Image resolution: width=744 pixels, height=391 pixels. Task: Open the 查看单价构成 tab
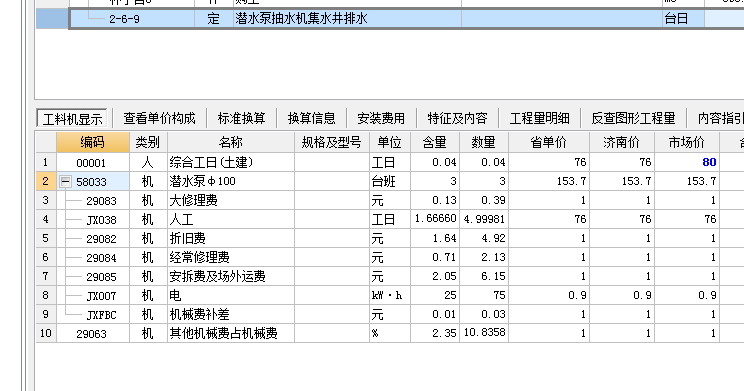tap(159, 118)
